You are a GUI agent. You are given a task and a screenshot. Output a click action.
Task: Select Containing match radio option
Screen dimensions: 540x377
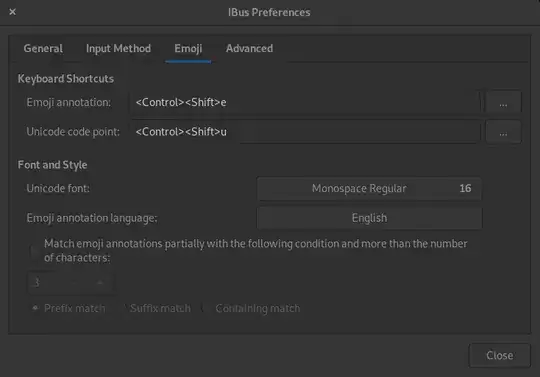(252, 308)
